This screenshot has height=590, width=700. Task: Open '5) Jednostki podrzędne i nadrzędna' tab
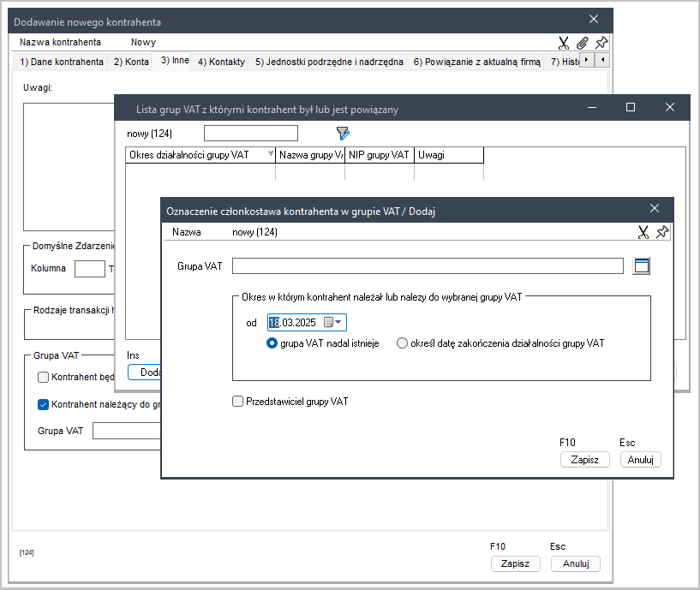coord(329,62)
